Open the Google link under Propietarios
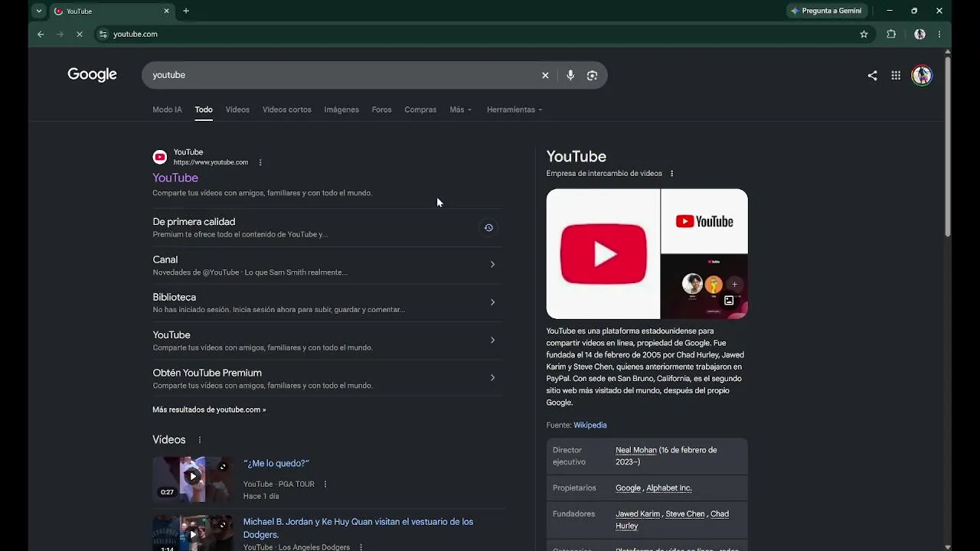 pos(628,487)
